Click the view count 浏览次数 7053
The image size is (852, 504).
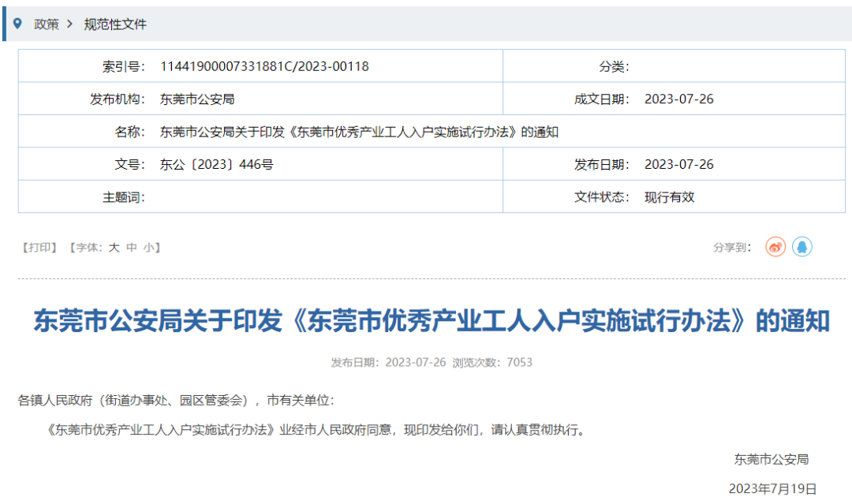[492, 363]
